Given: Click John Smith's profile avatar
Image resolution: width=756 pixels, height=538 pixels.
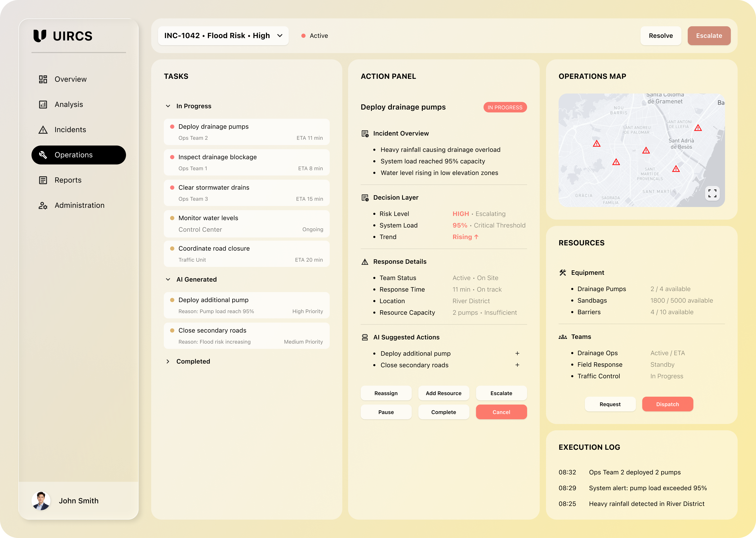Looking at the screenshot, I should tap(41, 500).
